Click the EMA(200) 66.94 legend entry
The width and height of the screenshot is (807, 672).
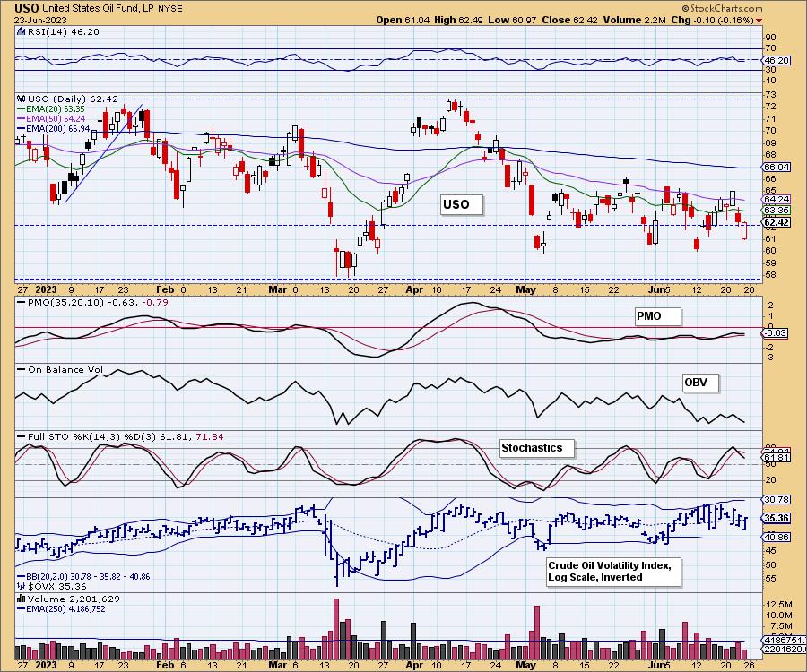53,128
